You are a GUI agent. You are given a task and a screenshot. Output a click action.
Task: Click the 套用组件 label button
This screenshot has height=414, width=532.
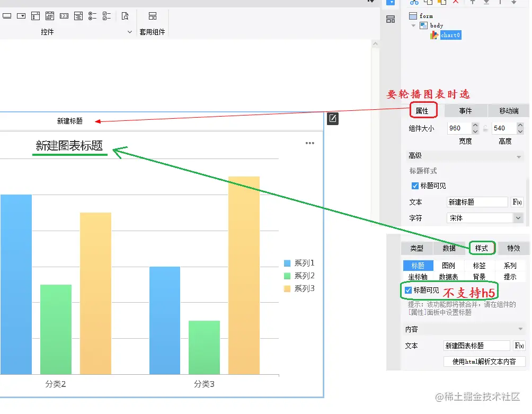click(152, 32)
